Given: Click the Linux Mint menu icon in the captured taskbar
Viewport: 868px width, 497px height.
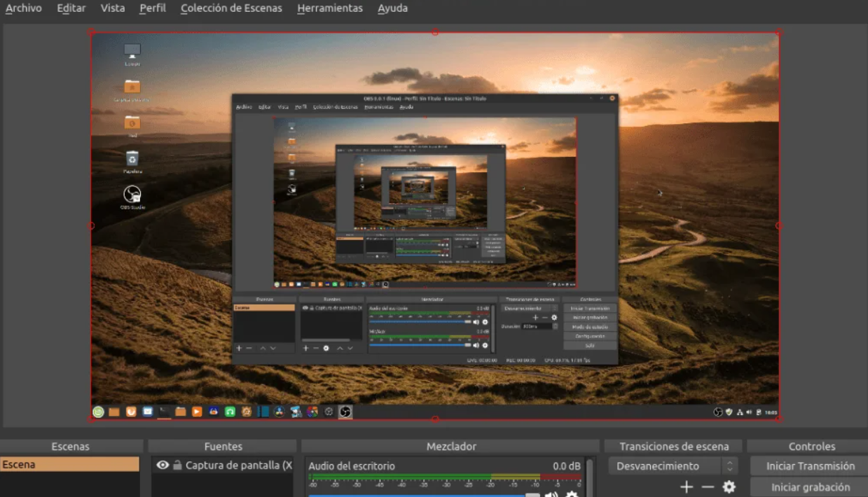Looking at the screenshot, I should click(98, 412).
